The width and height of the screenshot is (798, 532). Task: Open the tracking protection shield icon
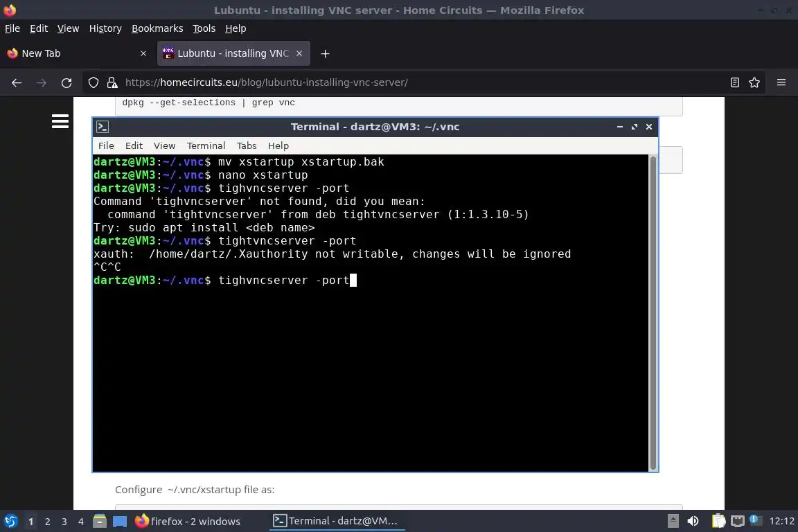coord(93,82)
